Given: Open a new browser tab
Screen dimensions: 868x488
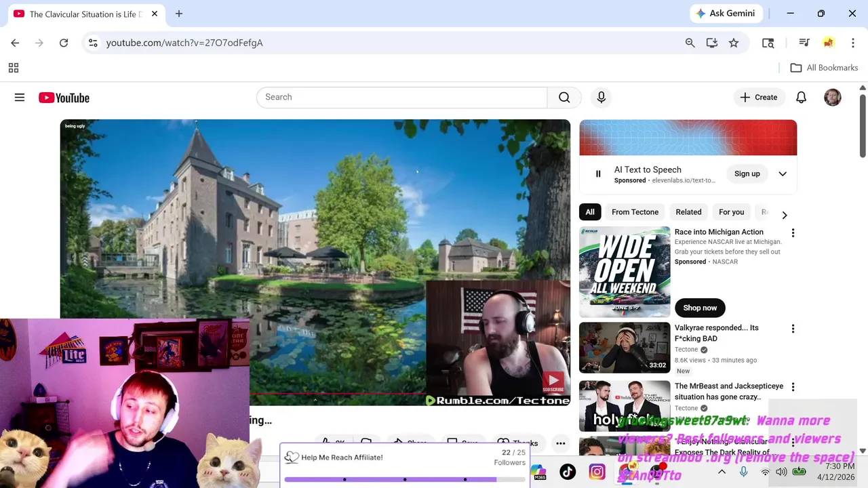Looking at the screenshot, I should [x=179, y=14].
